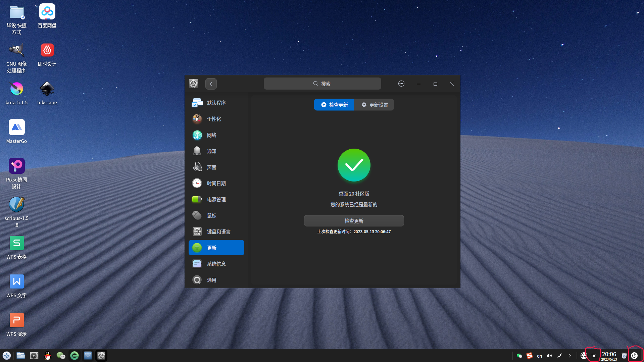Select the krita-5.1.5 desktop icon
644x362 pixels.
pos(16,94)
